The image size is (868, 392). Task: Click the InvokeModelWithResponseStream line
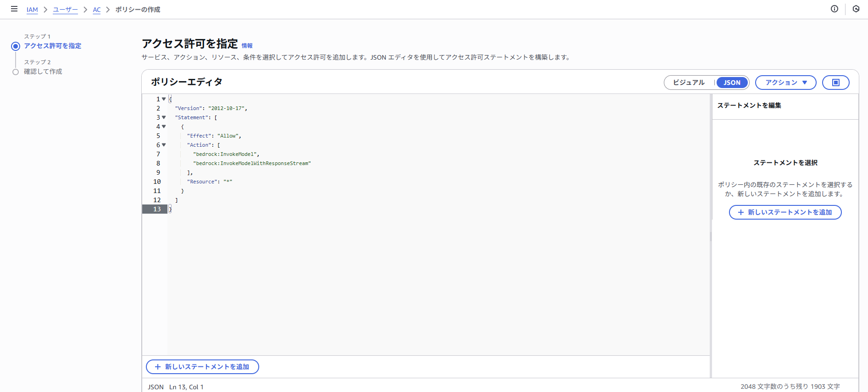pos(252,163)
